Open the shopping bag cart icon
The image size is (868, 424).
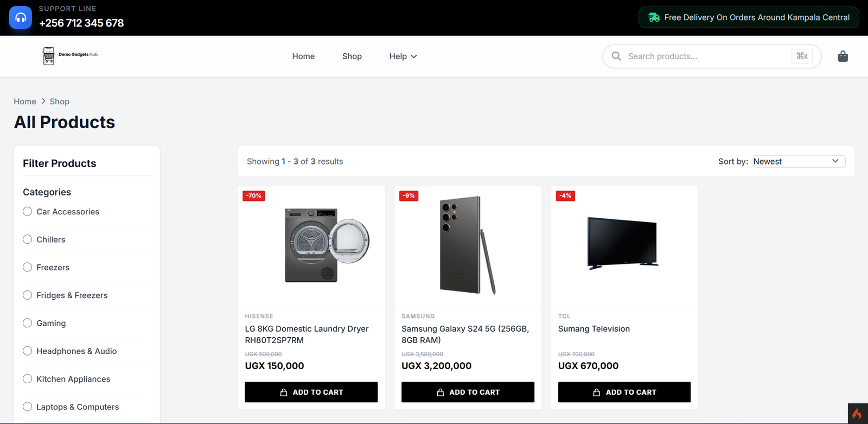(x=843, y=56)
